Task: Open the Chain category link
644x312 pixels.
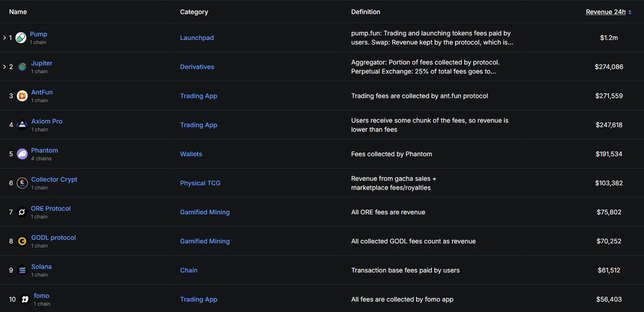Action: pyautogui.click(x=189, y=270)
